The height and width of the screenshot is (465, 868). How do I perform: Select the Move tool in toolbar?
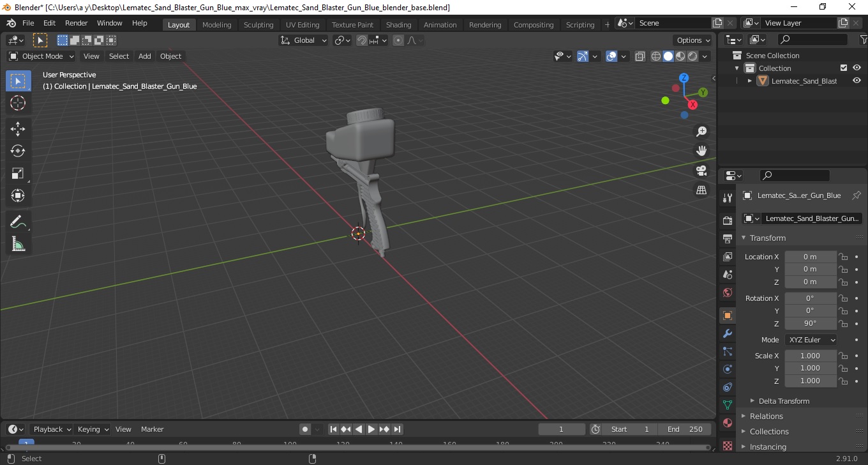pyautogui.click(x=18, y=128)
